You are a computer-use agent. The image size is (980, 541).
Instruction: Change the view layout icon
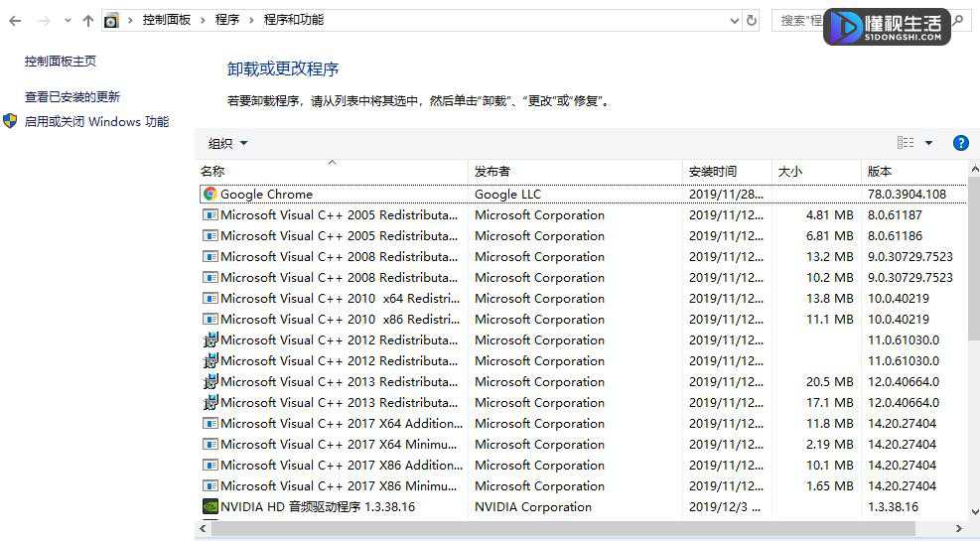906,143
